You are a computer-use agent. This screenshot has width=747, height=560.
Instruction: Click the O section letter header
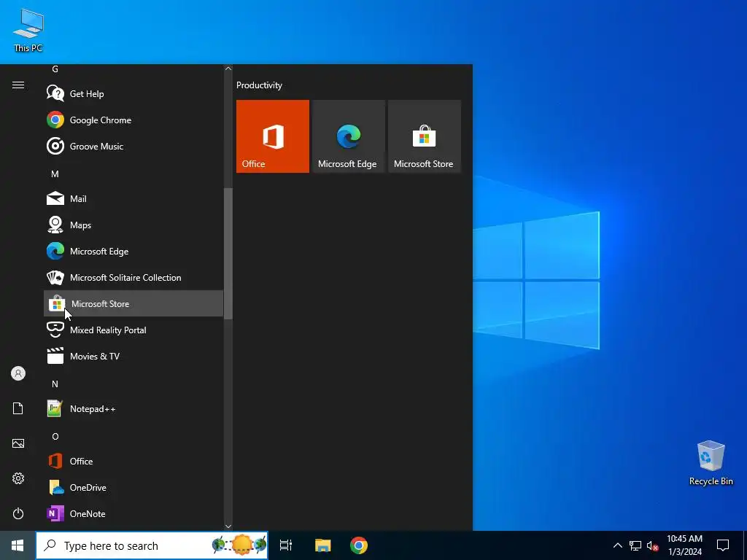55,436
